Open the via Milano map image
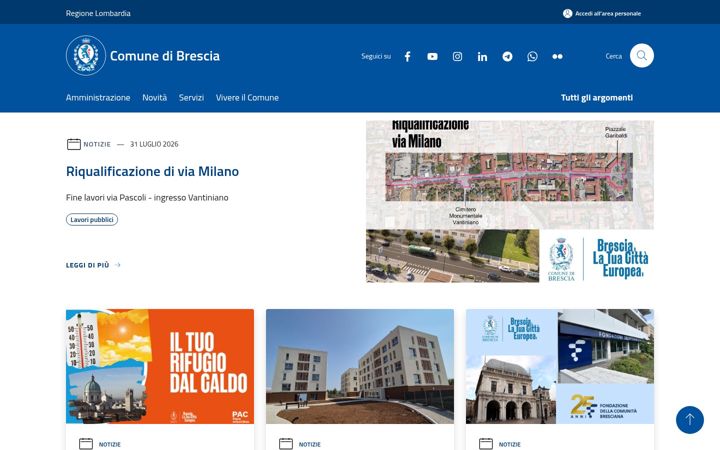 coord(510,201)
